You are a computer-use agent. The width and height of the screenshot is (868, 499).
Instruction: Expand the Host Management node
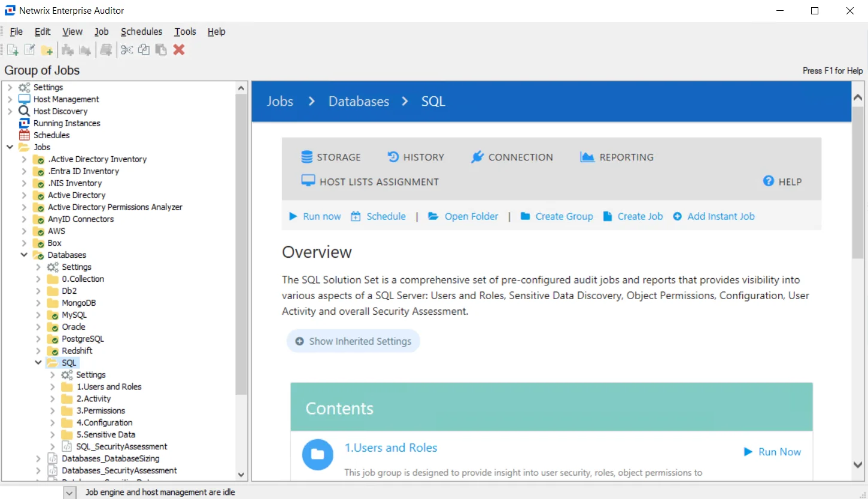tap(10, 99)
